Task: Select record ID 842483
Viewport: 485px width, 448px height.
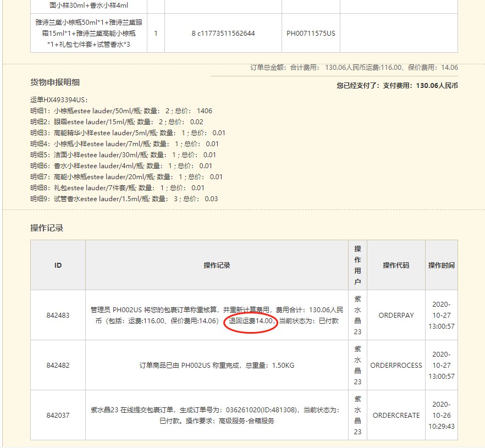Action: pyautogui.click(x=58, y=316)
